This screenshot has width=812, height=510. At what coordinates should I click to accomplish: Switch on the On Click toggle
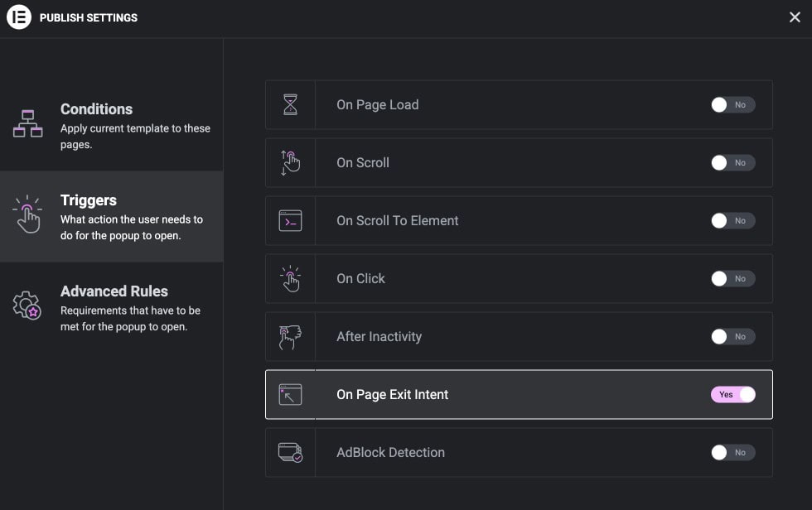point(732,278)
